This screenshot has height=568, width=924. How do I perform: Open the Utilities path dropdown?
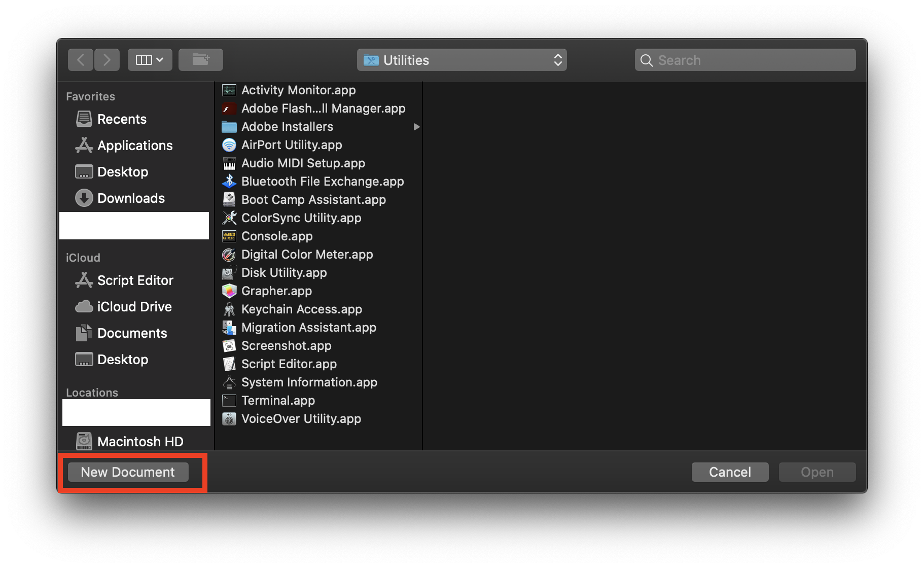pos(461,60)
